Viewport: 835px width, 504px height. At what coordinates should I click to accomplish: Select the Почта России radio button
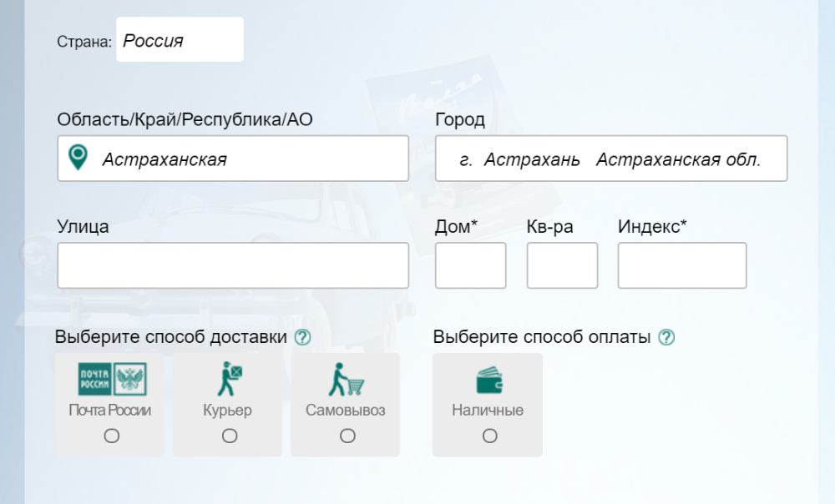[x=112, y=436]
